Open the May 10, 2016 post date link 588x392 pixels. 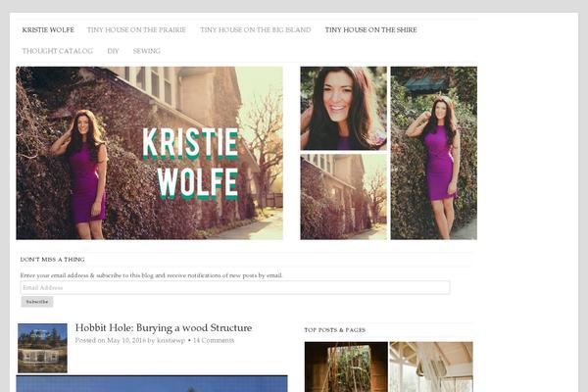click(x=126, y=341)
